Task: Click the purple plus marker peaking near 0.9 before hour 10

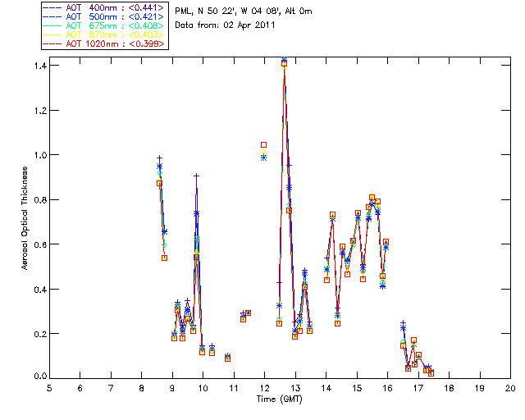Action: click(197, 176)
